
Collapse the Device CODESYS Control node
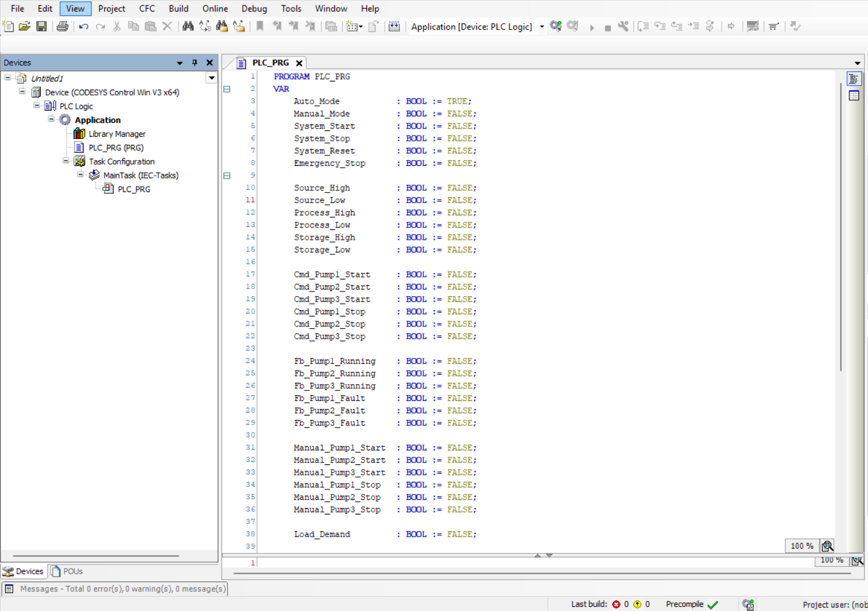coord(22,91)
